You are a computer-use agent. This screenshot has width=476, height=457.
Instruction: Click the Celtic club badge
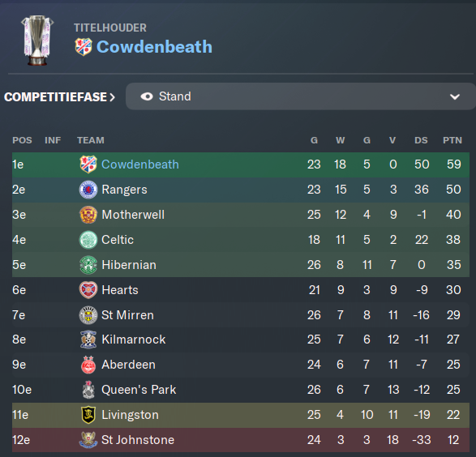point(88,240)
